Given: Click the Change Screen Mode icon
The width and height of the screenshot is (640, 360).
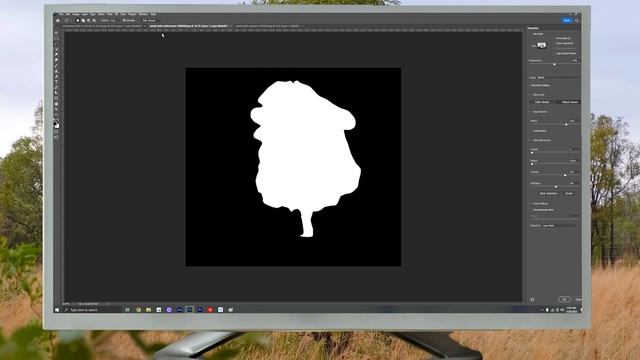Looking at the screenshot, I should [x=57, y=137].
